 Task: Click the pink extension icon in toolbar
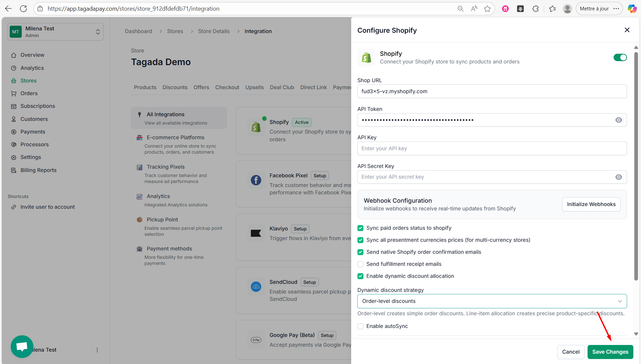(505, 9)
